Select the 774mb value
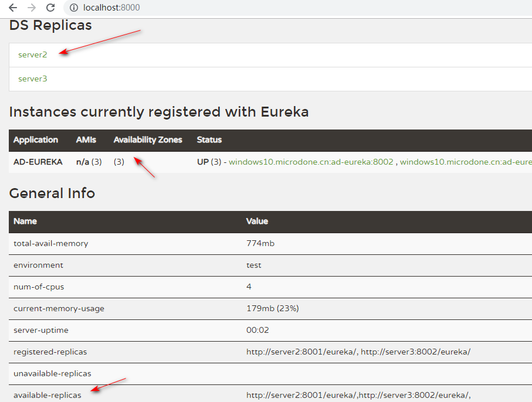The width and height of the screenshot is (532, 402). coord(260,243)
